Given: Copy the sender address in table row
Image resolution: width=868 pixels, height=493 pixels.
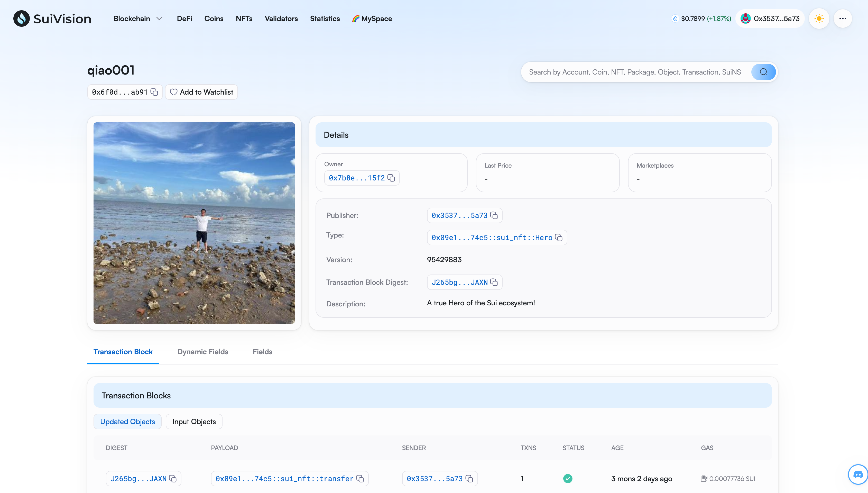Looking at the screenshot, I should [x=469, y=479].
